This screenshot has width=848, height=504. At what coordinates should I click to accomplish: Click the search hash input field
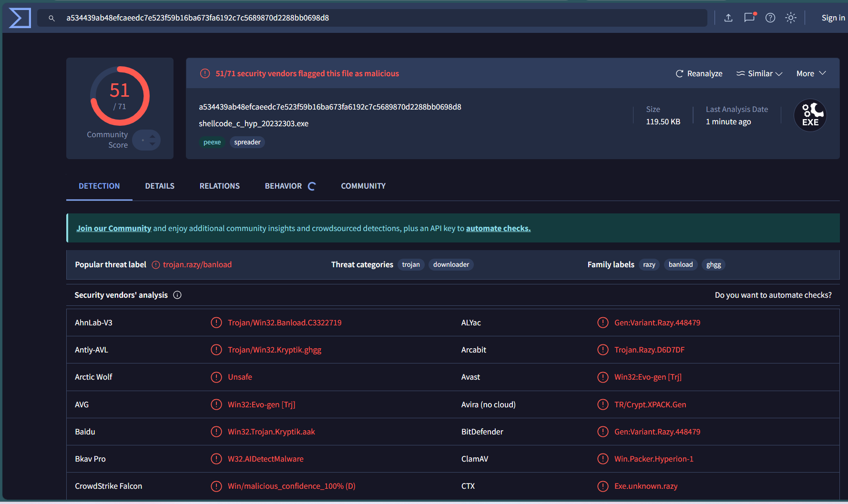tap(372, 18)
